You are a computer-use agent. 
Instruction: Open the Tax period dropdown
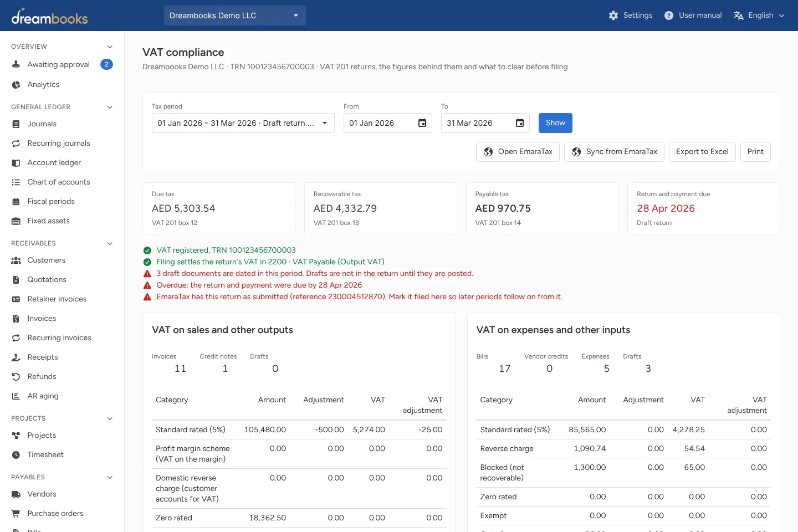pyautogui.click(x=243, y=123)
